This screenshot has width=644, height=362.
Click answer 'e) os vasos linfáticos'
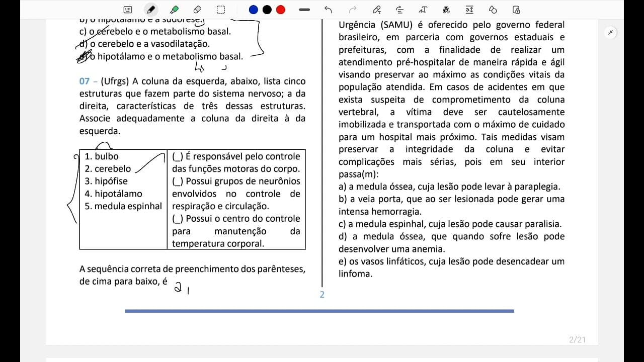coord(452,267)
